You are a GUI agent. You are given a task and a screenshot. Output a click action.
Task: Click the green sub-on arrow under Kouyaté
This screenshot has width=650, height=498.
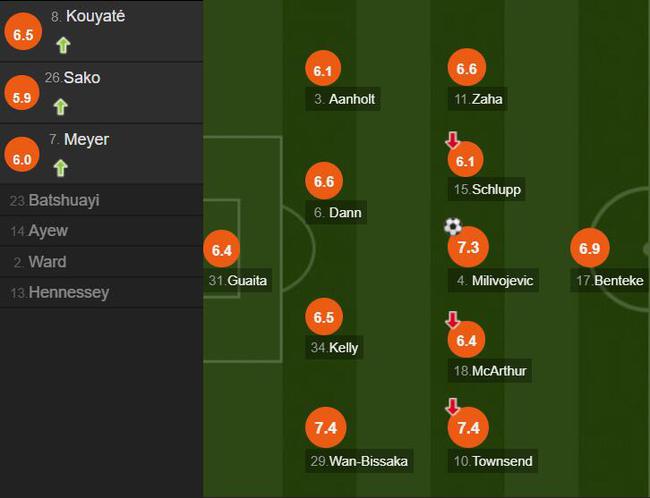coord(63,45)
